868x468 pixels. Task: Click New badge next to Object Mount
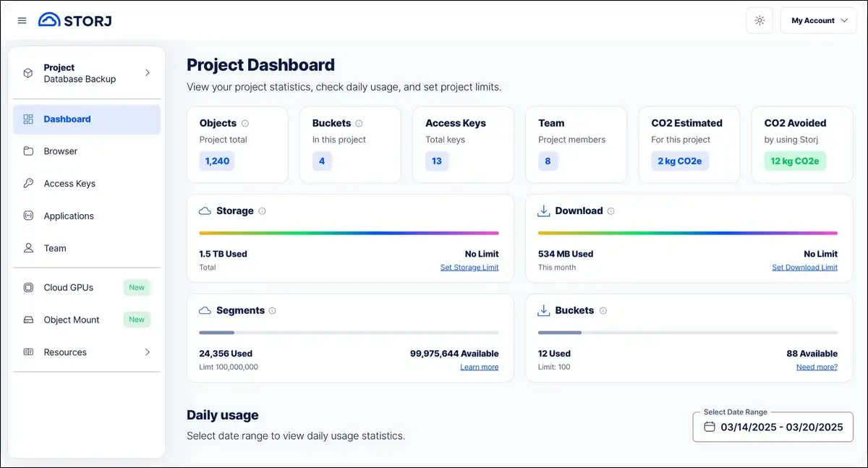tap(137, 320)
